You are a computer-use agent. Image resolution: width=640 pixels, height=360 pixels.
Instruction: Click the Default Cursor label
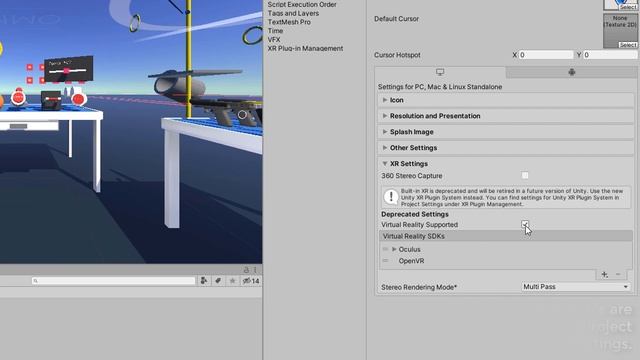396,19
